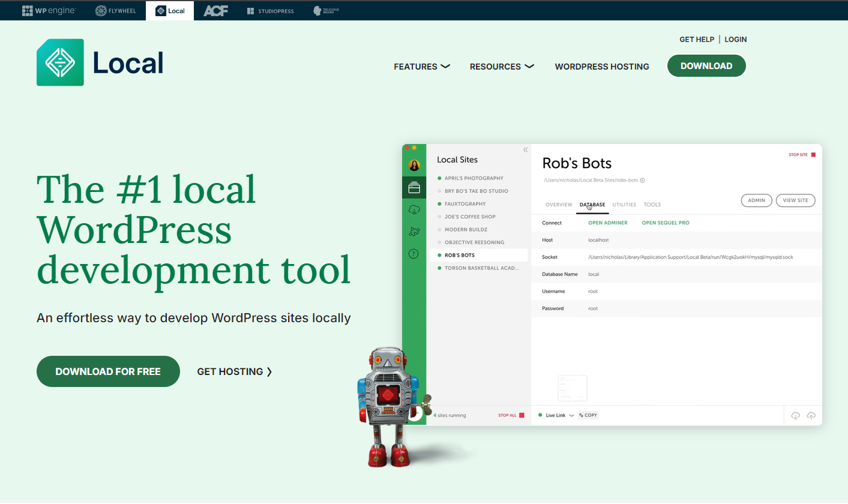Select ROB'S BOTS site in list
Image resolution: width=848 pixels, height=504 pixels.
pyautogui.click(x=479, y=256)
